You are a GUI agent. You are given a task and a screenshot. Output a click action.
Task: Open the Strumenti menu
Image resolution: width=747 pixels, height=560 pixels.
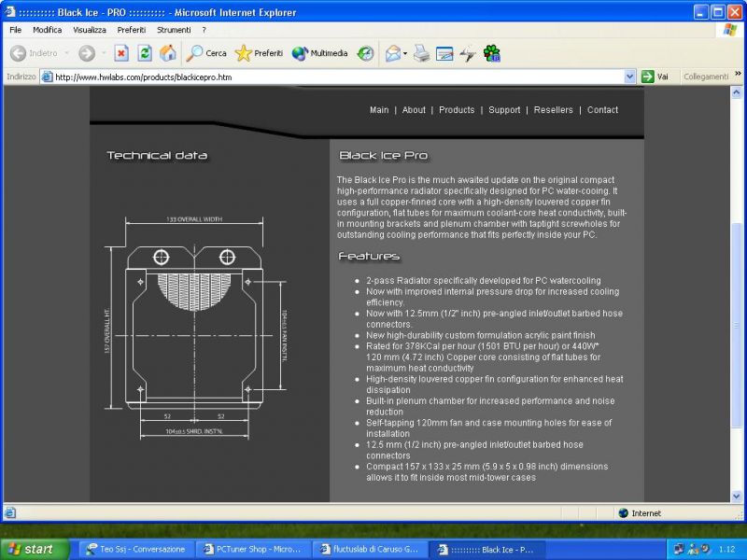pyautogui.click(x=174, y=30)
